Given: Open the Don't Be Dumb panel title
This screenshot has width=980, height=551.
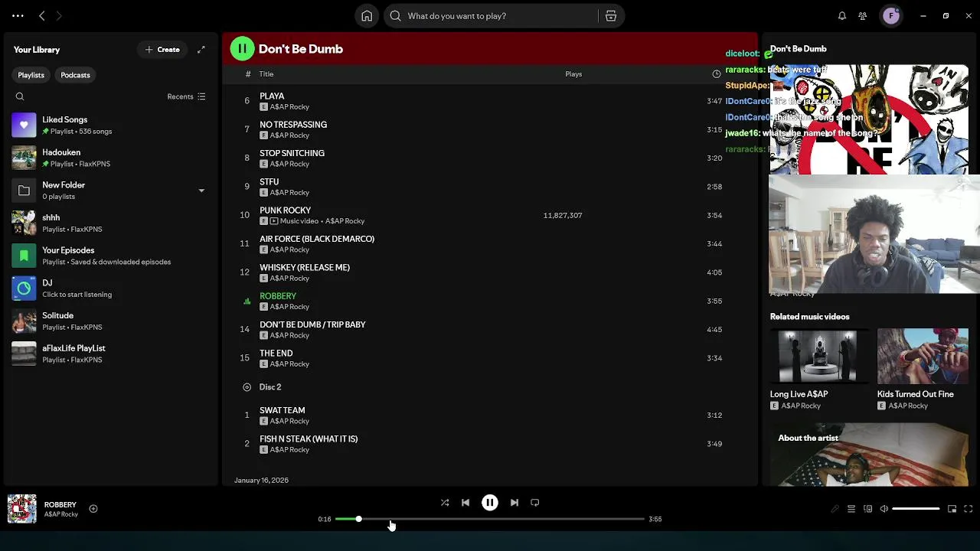Looking at the screenshot, I should (799, 49).
